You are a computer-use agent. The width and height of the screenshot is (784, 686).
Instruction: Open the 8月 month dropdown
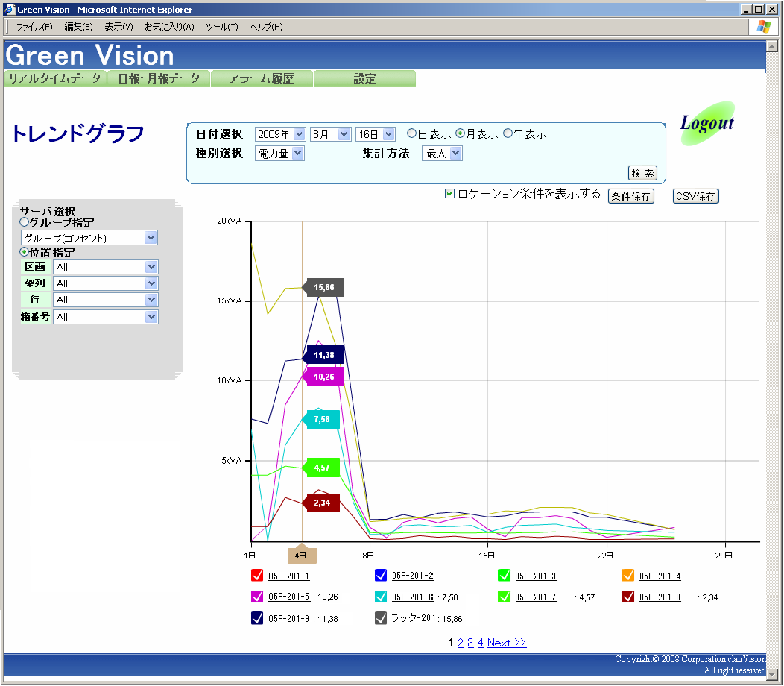pos(330,134)
